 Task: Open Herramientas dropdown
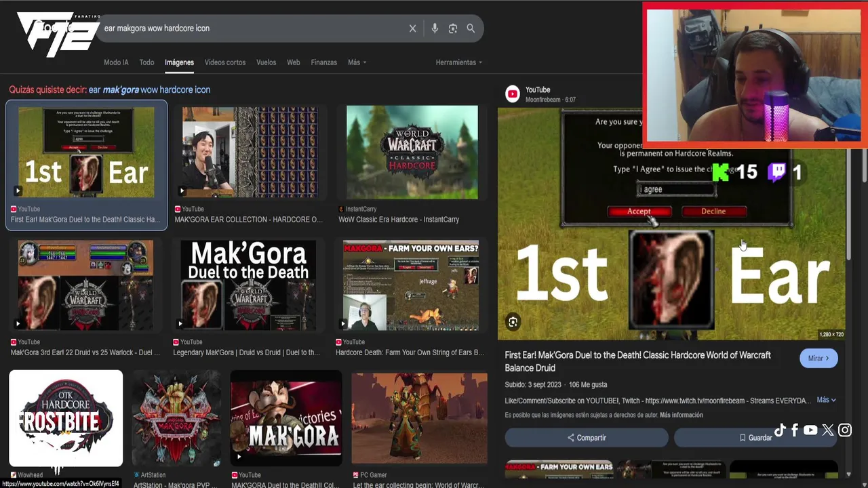[x=459, y=62]
